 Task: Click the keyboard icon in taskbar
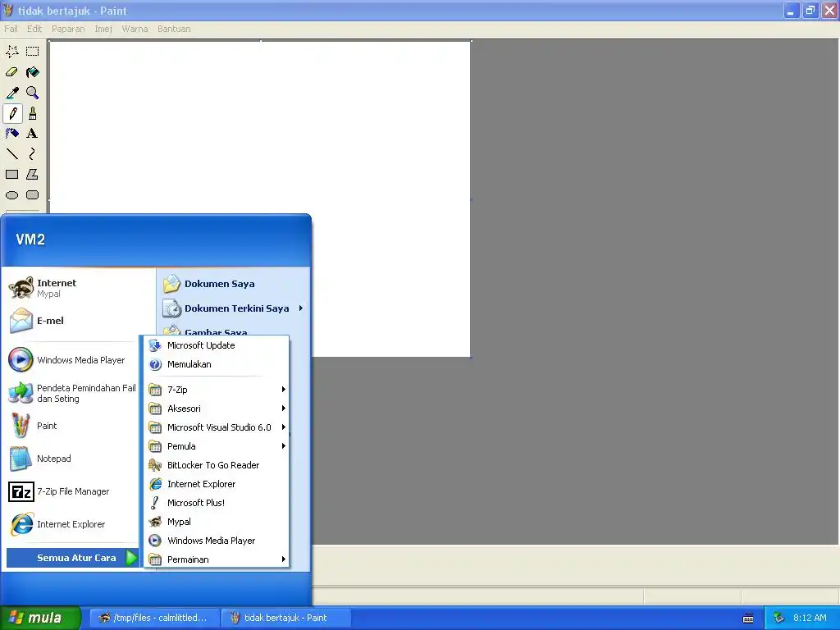point(748,619)
